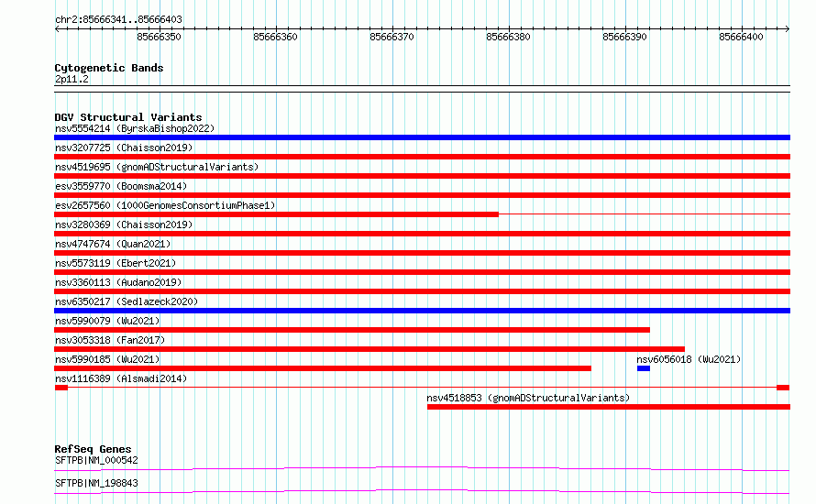Open the DGV Structural Variants track heading
Screen dimensions: 816x504
[x=128, y=117]
